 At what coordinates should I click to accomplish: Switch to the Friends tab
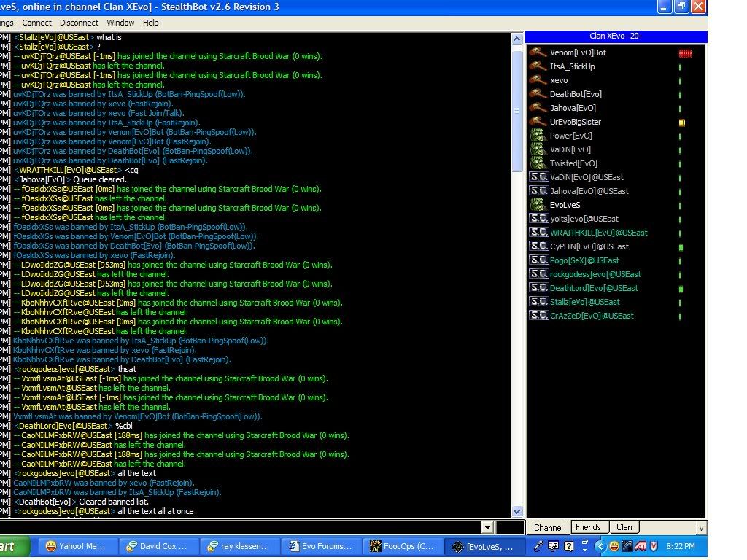point(588,527)
